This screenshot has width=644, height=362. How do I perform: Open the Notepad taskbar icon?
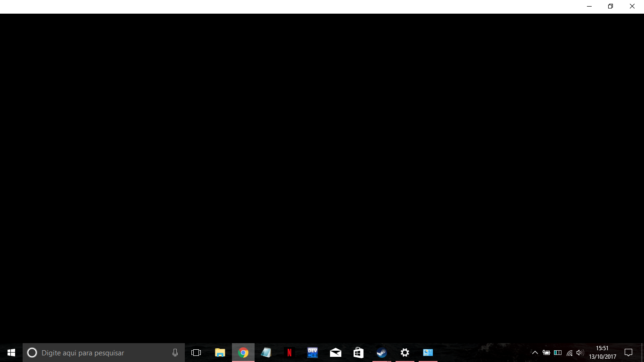coord(266,353)
